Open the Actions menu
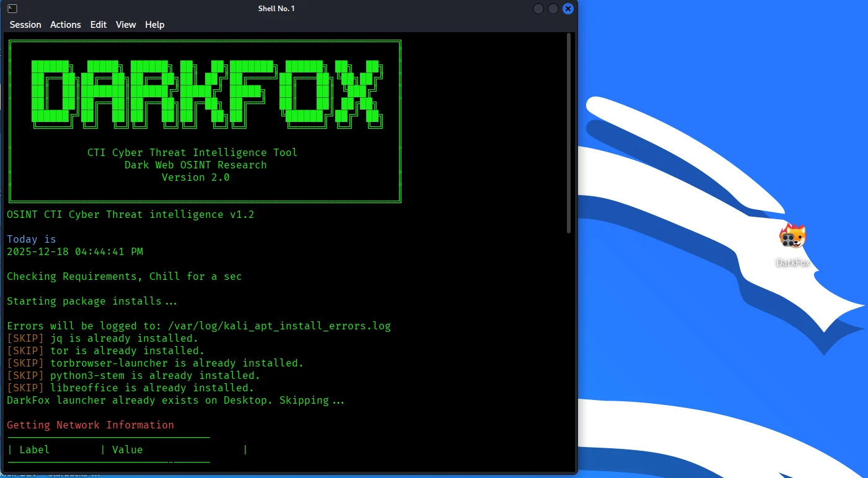 pos(66,25)
